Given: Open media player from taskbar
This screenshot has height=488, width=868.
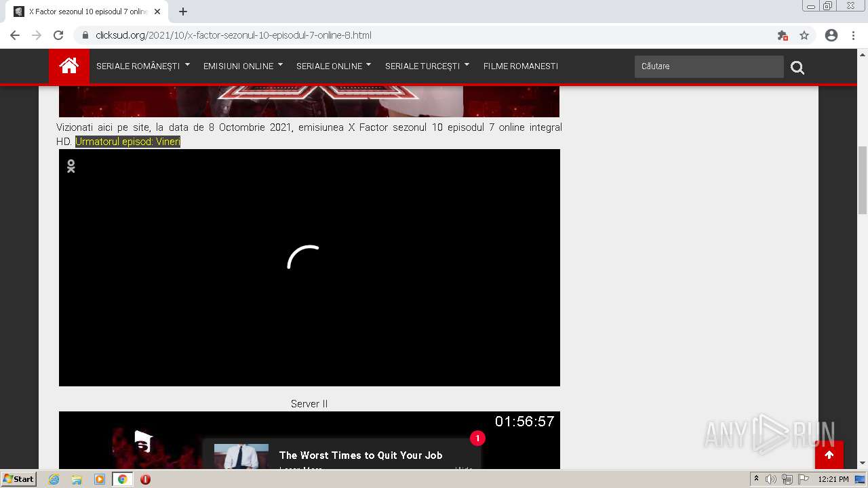Looking at the screenshot, I should click(100, 479).
